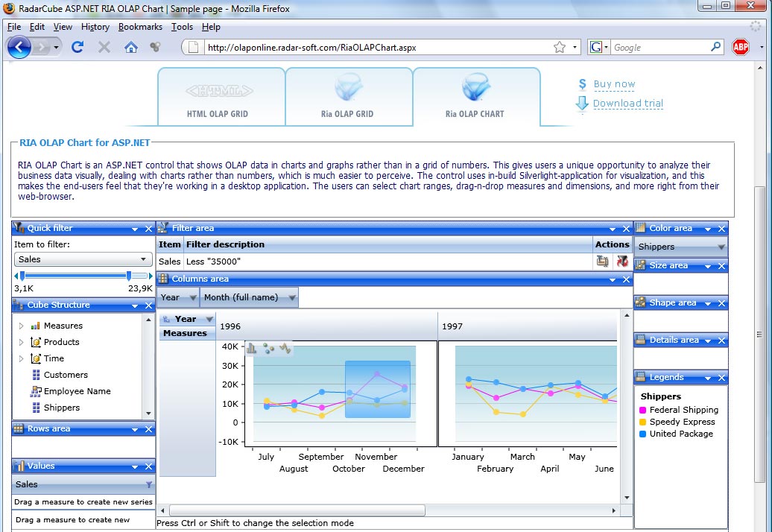Click the Columns area panel grid icon
The image size is (772, 532).
(163, 279)
